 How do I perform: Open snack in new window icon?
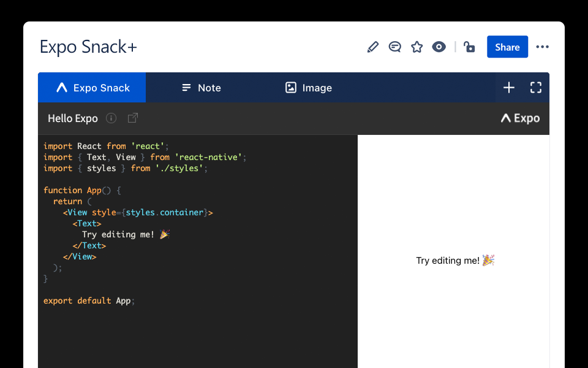[x=133, y=118]
